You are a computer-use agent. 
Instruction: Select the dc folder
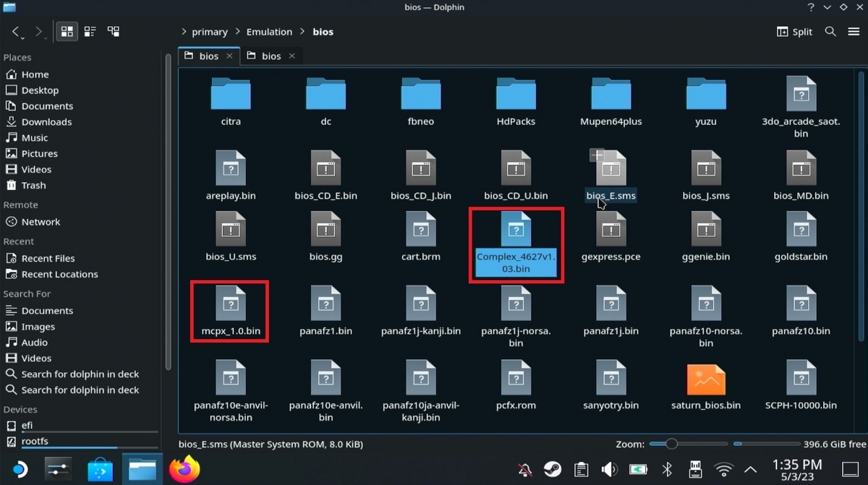[x=325, y=101]
